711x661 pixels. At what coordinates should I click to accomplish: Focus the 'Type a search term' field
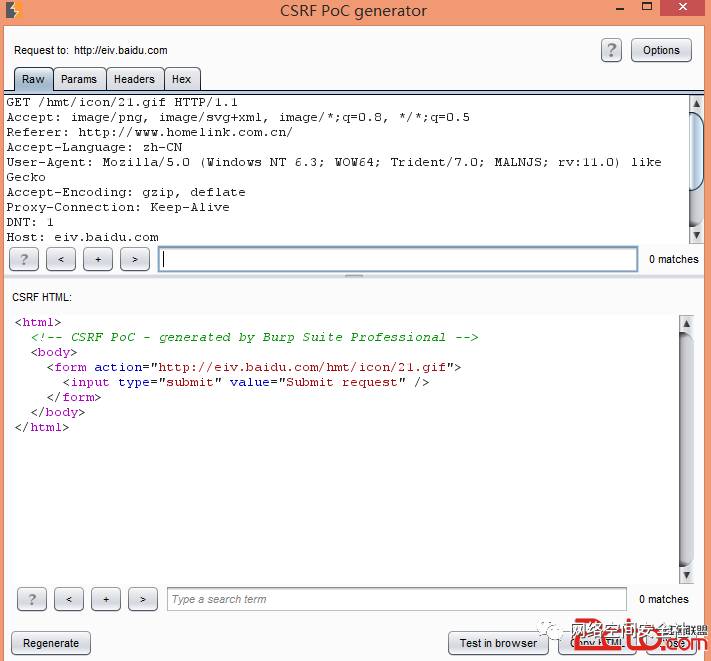(397, 599)
